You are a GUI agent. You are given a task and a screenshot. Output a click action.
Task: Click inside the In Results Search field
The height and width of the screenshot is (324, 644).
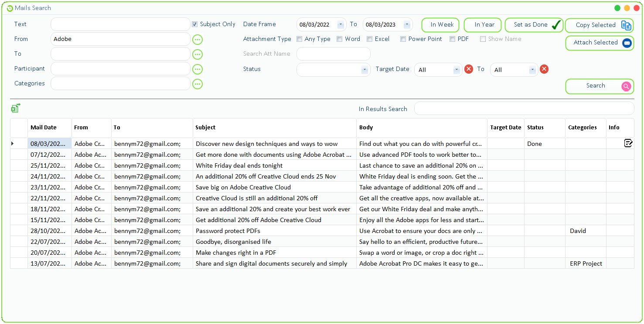(523, 108)
